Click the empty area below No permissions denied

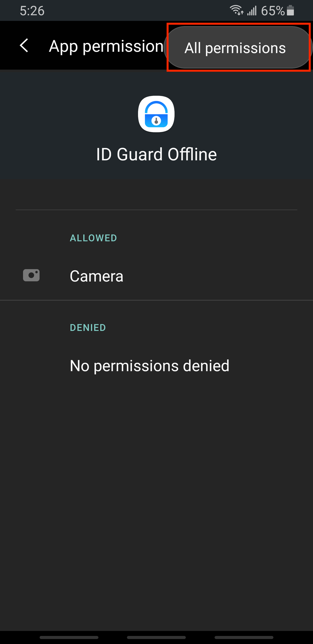[x=156, y=500]
